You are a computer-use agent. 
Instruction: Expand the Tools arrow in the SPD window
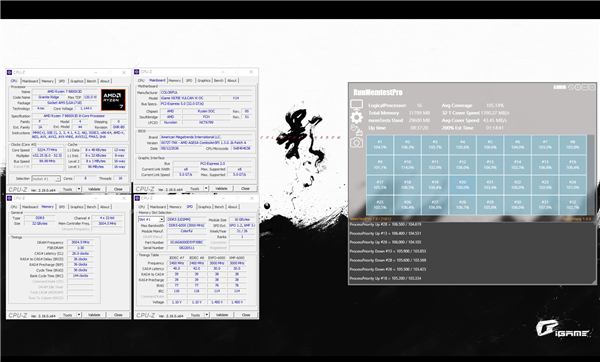pos(207,315)
